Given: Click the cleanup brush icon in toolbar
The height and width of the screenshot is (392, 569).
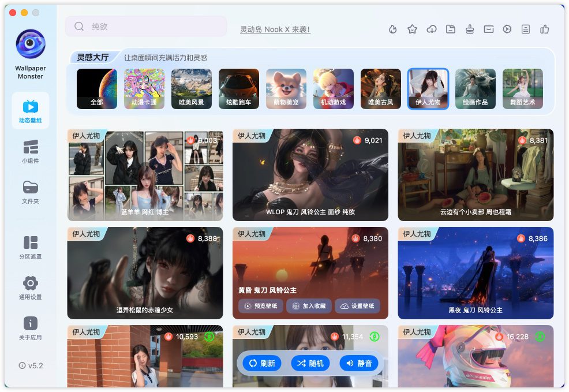Looking at the screenshot, I should 470,29.
